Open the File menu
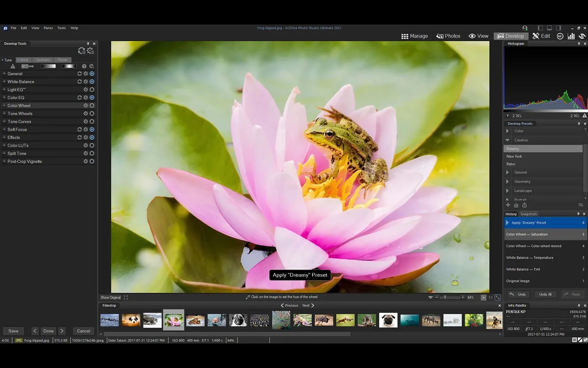 (x=13, y=28)
